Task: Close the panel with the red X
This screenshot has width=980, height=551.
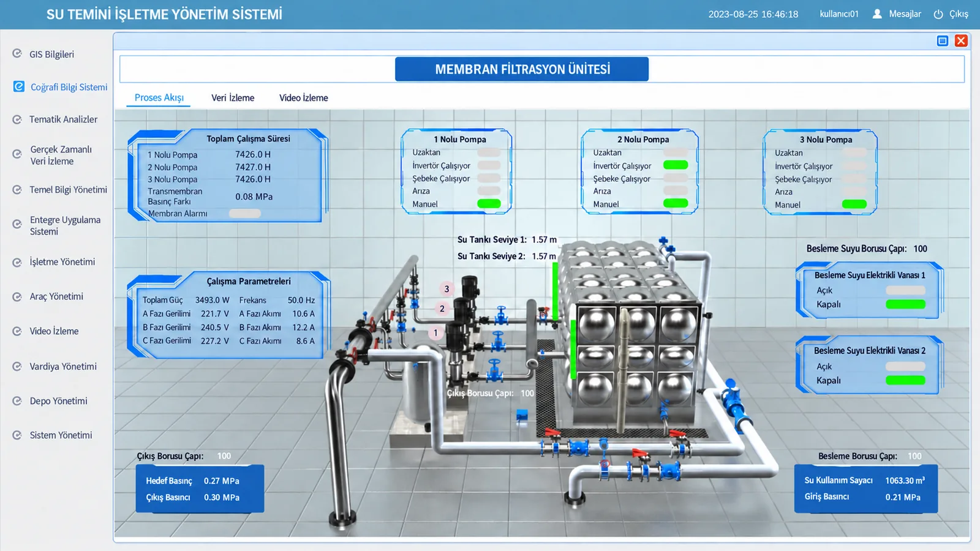Action: [961, 41]
